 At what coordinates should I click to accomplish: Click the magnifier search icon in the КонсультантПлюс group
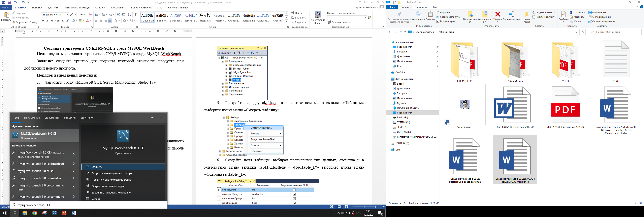pyautogui.click(x=369, y=18)
